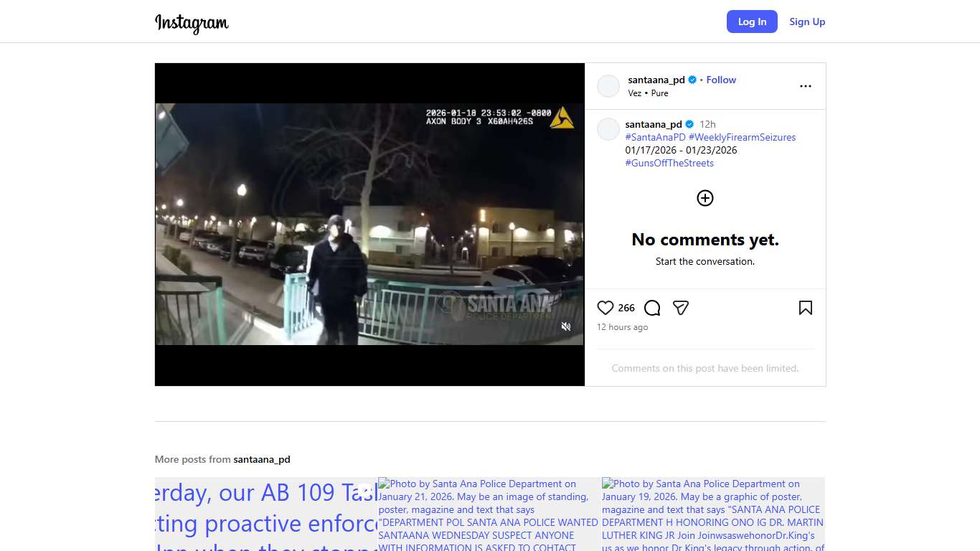This screenshot has height=551, width=980.
Task: Share the post using paper plane icon
Action: click(x=681, y=308)
